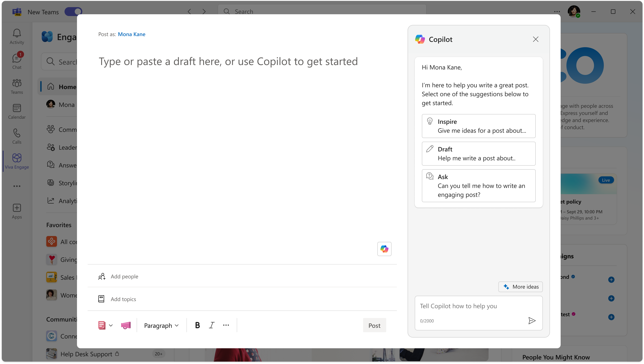
Task: Click the close Copilot panel button
Action: [x=536, y=39]
